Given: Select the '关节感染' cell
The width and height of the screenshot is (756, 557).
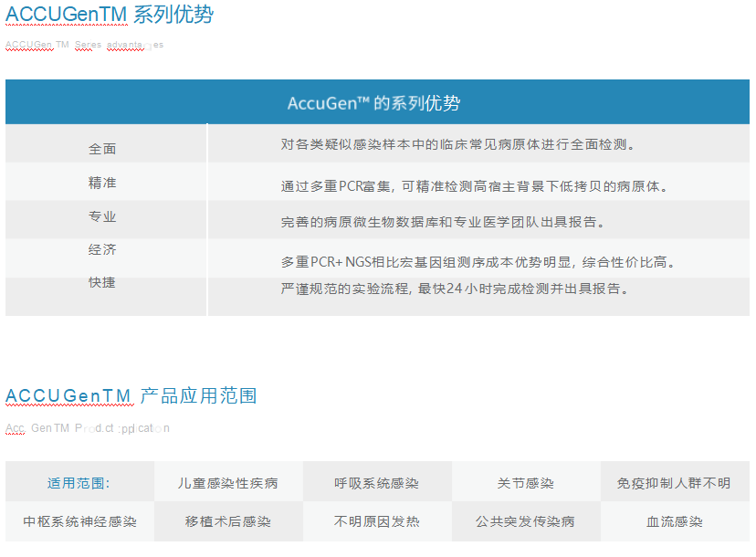Looking at the screenshot, I should [x=525, y=483].
